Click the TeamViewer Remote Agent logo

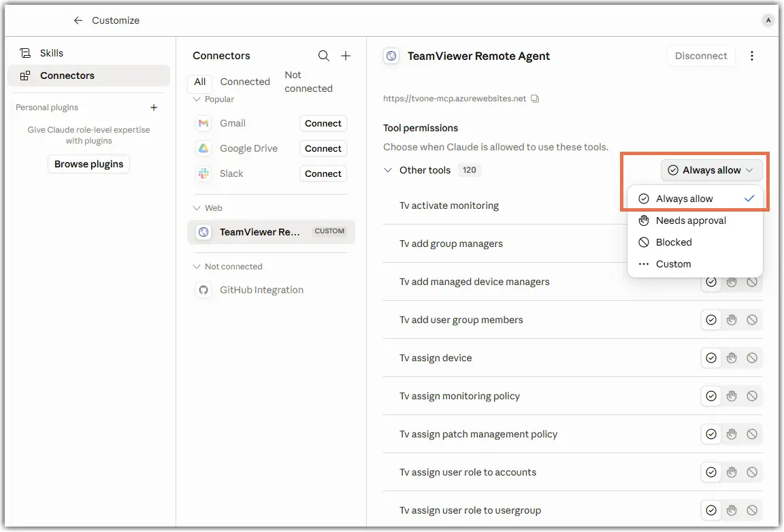coord(391,56)
